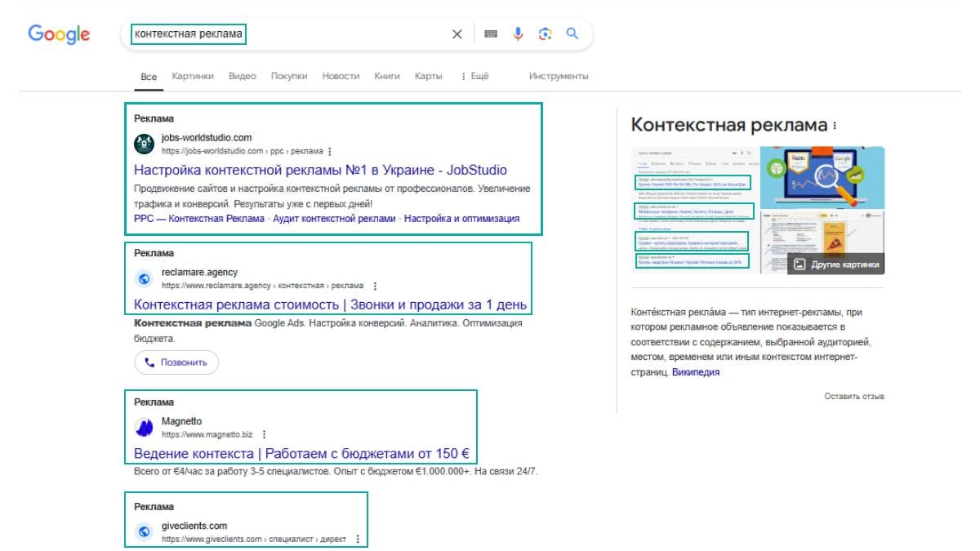Open the laptop illustration thumbnail

coord(822,177)
